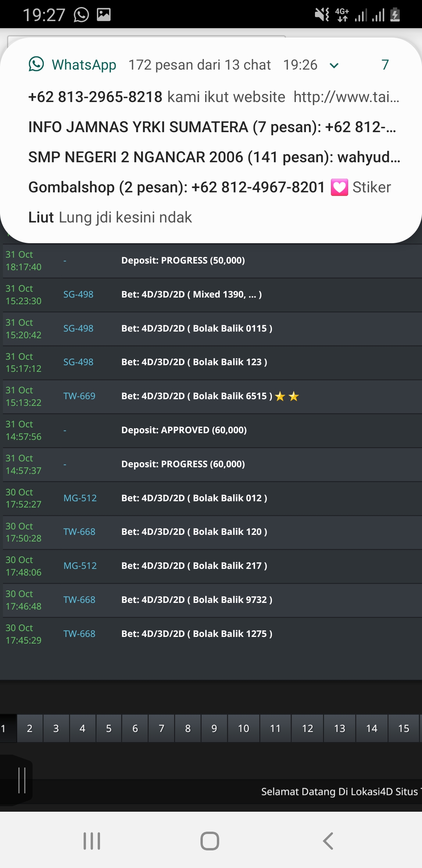422x868 pixels.
Task: Tap the battery charging icon
Action: (x=395, y=15)
